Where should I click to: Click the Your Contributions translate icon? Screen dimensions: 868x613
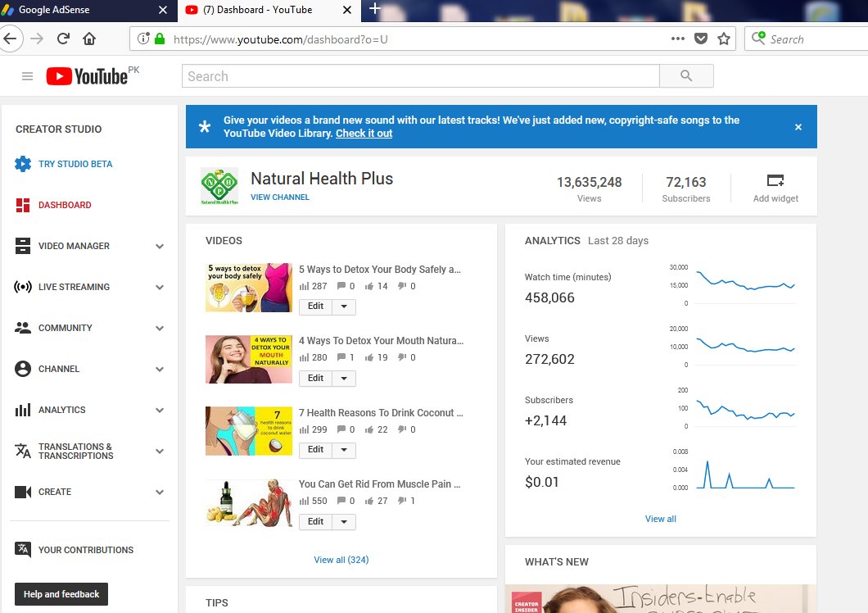[23, 549]
